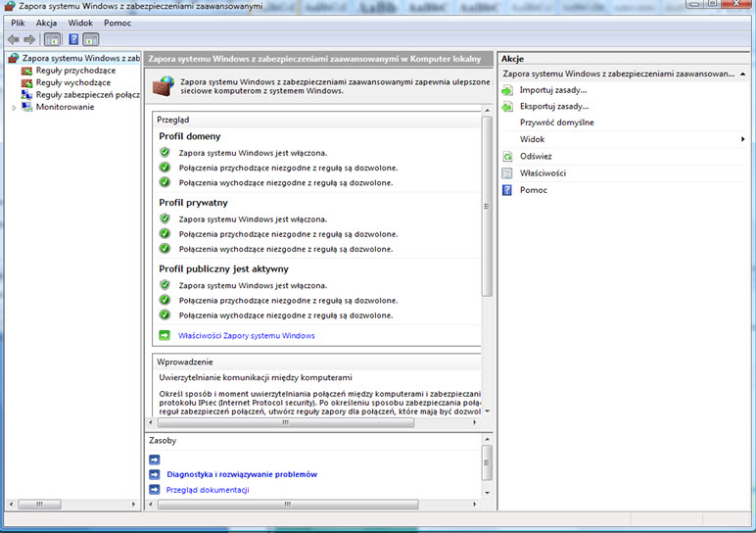Select Reguły wychodzące in the tree
The width and height of the screenshot is (756, 533).
73,82
